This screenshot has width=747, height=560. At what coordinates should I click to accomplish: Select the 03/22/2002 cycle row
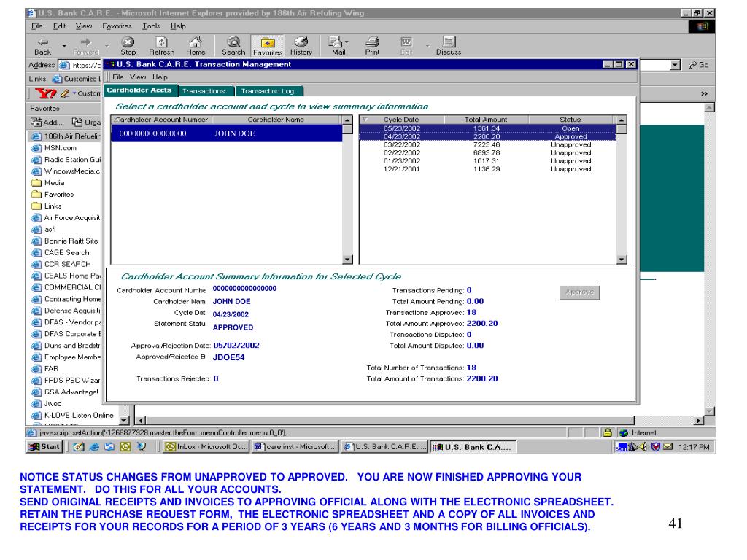point(487,144)
